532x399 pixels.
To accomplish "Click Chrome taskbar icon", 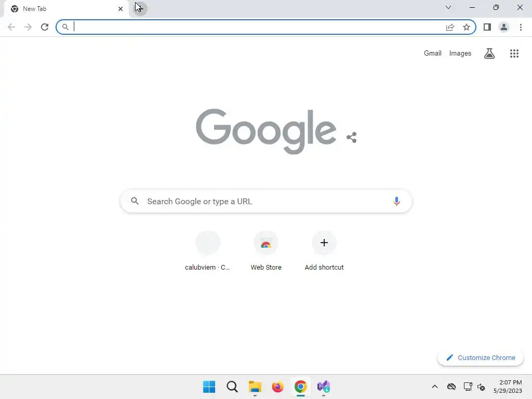I will click(x=301, y=387).
